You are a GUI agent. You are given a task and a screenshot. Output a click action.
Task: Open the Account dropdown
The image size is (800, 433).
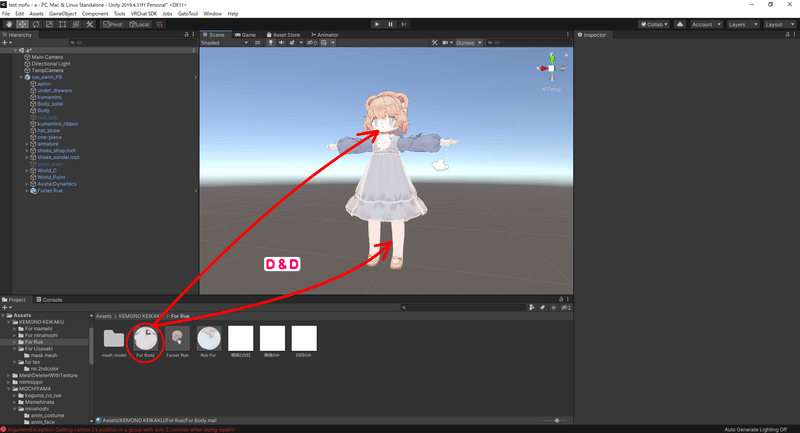(x=706, y=24)
